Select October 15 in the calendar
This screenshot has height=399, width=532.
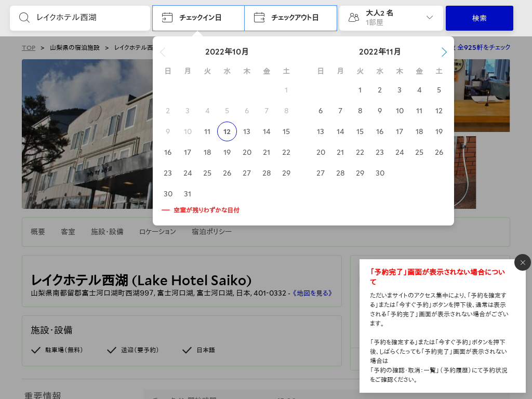coord(286,131)
